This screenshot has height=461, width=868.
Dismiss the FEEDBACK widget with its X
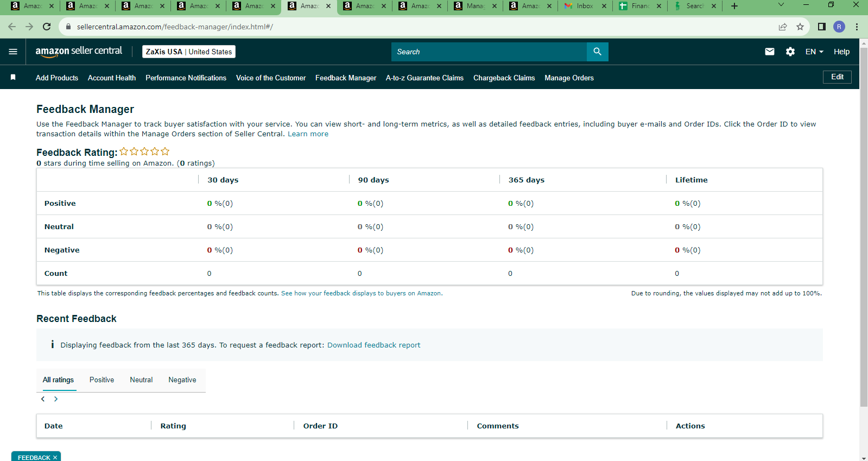point(55,458)
